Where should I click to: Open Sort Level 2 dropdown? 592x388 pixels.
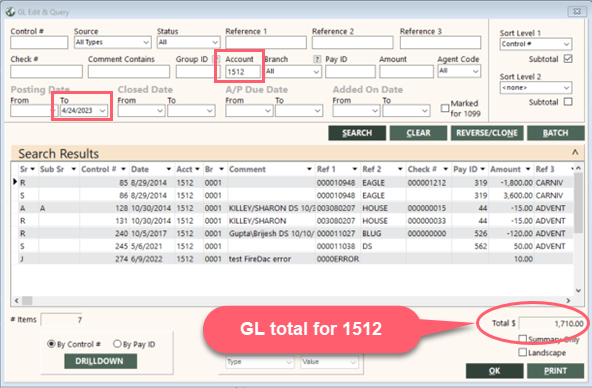pyautogui.click(x=566, y=88)
